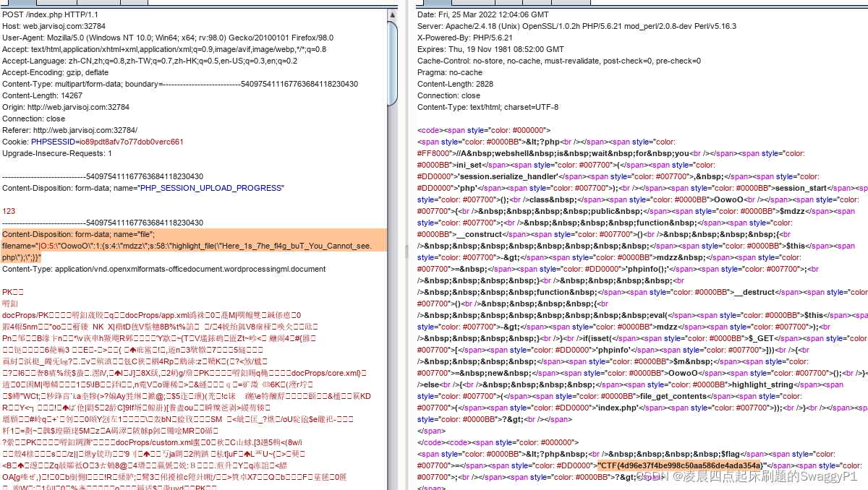Click the highlighted filename payload with OowoO

pos(195,246)
